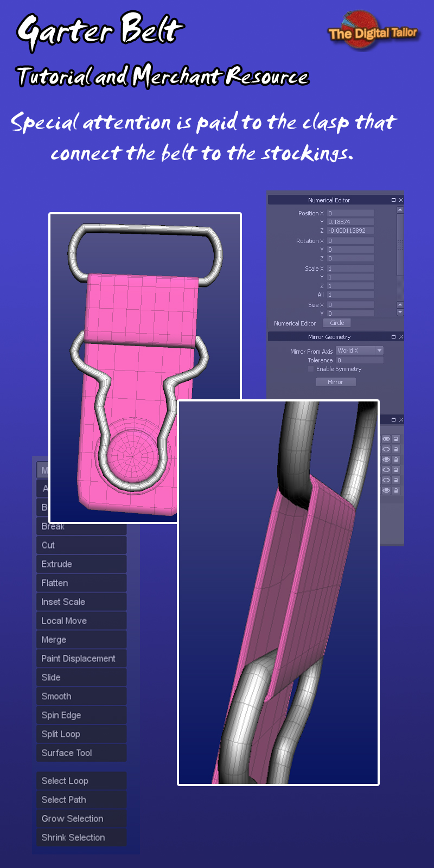Image resolution: width=434 pixels, height=868 pixels.
Task: Click scroll-up arrow of Numerical Editor scrollbar
Action: [400, 210]
